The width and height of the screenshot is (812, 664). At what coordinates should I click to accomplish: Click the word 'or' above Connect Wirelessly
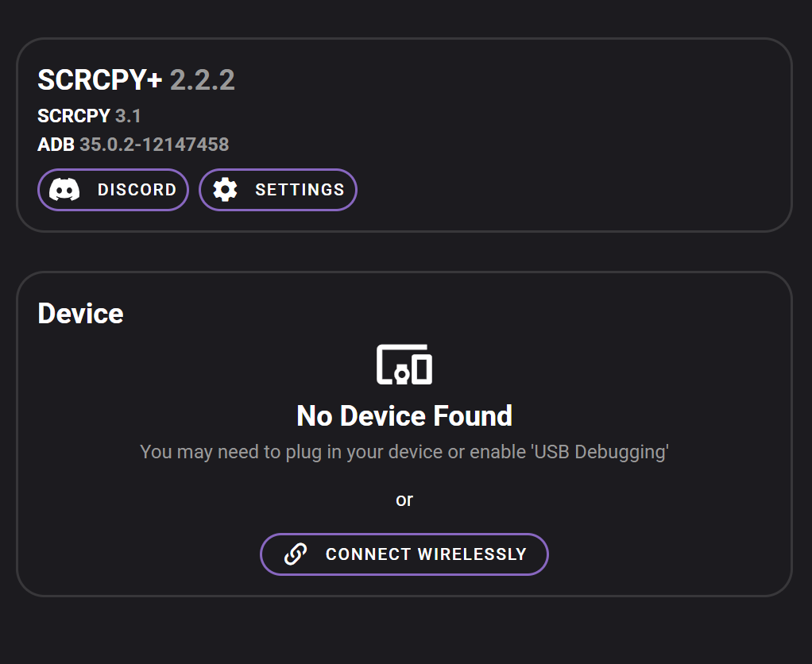pyautogui.click(x=404, y=500)
